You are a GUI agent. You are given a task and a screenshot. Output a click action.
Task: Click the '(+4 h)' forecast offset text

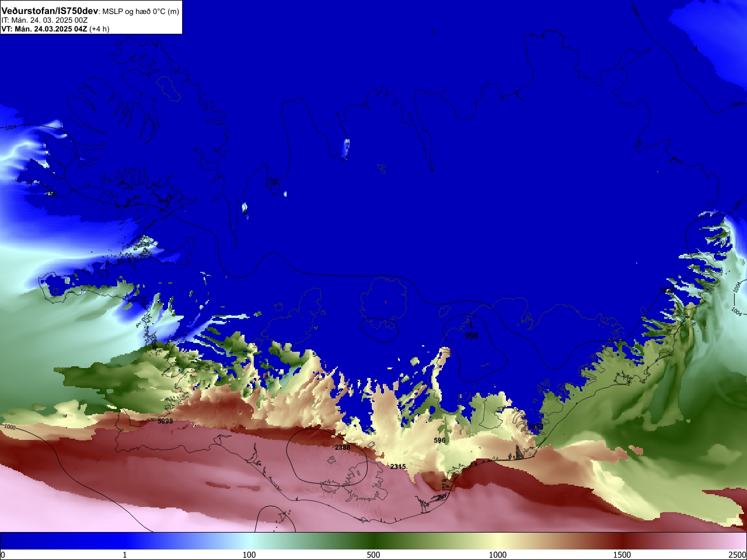pyautogui.click(x=99, y=29)
